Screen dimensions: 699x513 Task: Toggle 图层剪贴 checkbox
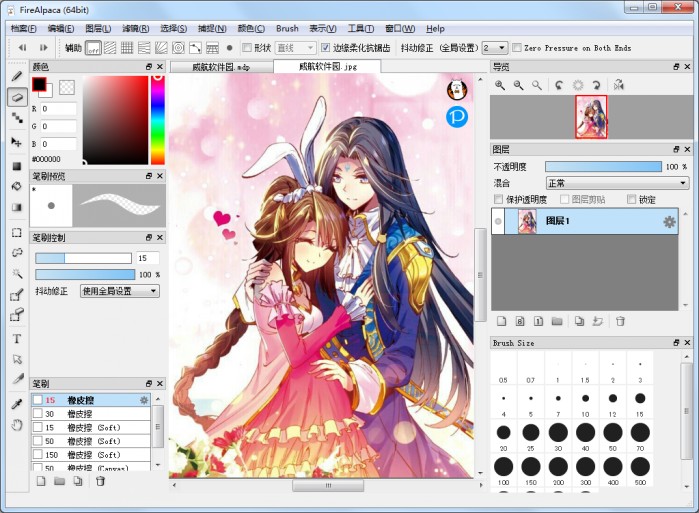564,199
